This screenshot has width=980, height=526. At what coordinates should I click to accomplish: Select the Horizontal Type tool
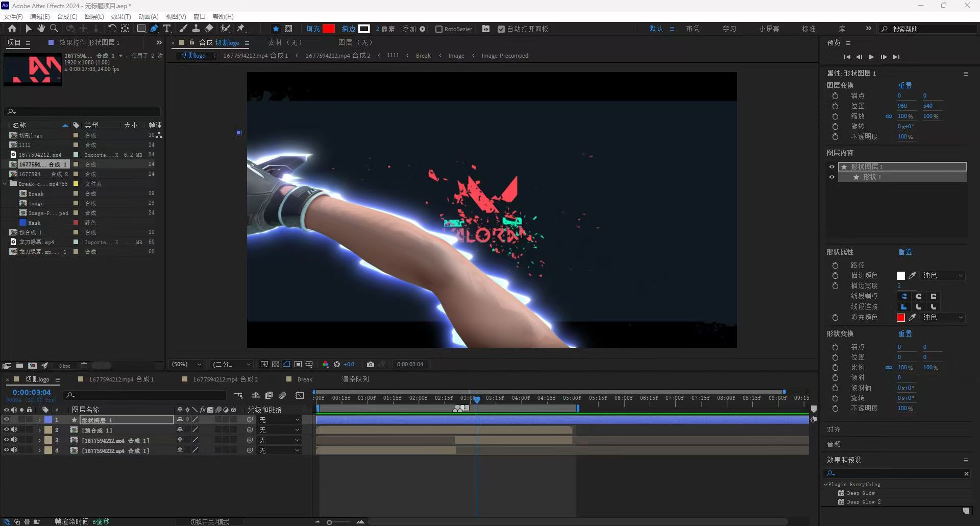[x=167, y=29]
